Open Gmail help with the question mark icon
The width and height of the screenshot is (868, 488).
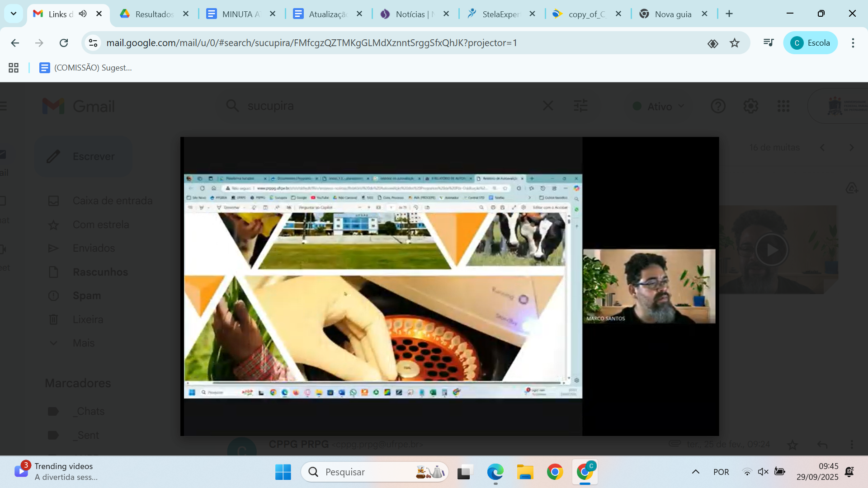[x=718, y=106]
